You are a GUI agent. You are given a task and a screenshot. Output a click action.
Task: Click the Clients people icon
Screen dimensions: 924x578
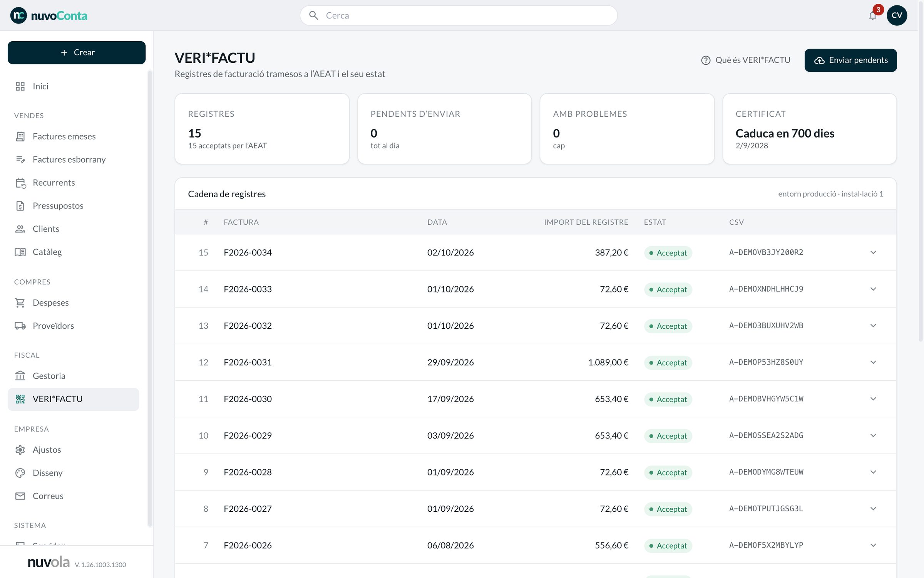click(x=20, y=229)
